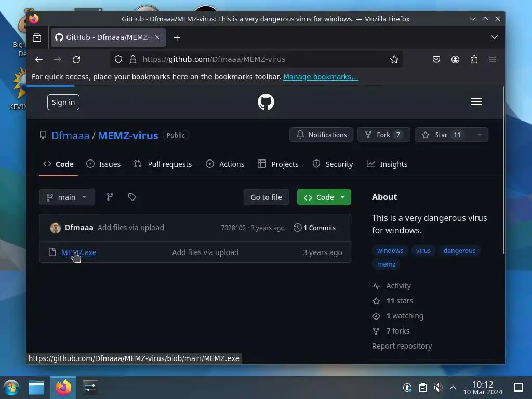Image resolution: width=532 pixels, height=399 pixels.
Task: Click the MEMZ.exe file icon
Action: coord(52,252)
